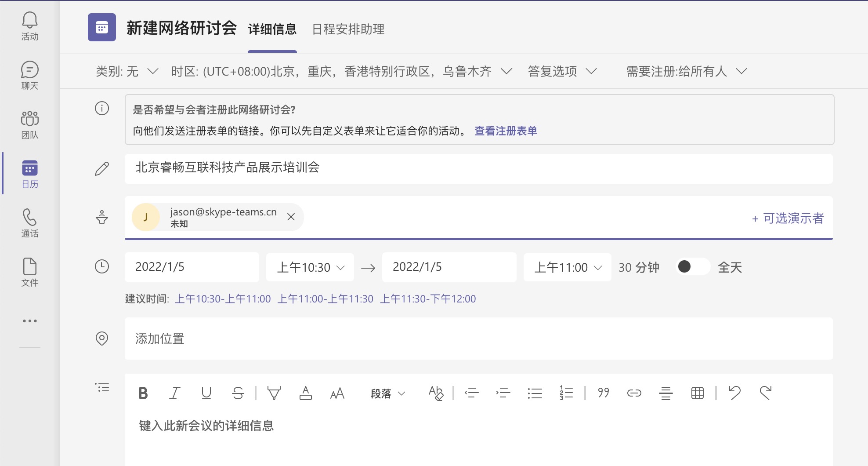Switch to the 详细信息 details tab
This screenshot has height=466, width=868.
272,29
